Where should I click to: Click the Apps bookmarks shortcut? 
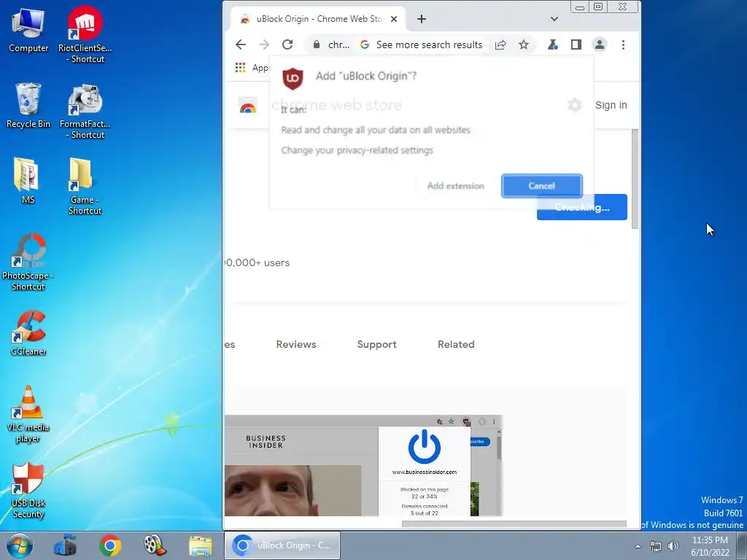[x=252, y=68]
